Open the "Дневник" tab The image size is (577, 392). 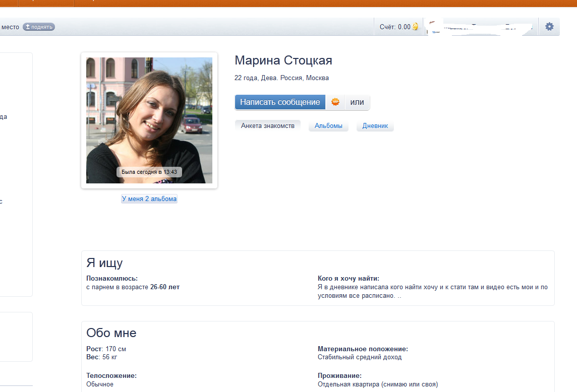375,126
